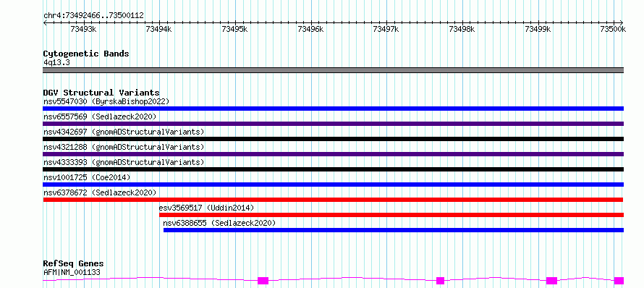Click the red bar under esv3569517
Image resolution: width=644 pixels, height=288 pixels.
[x=391, y=215]
